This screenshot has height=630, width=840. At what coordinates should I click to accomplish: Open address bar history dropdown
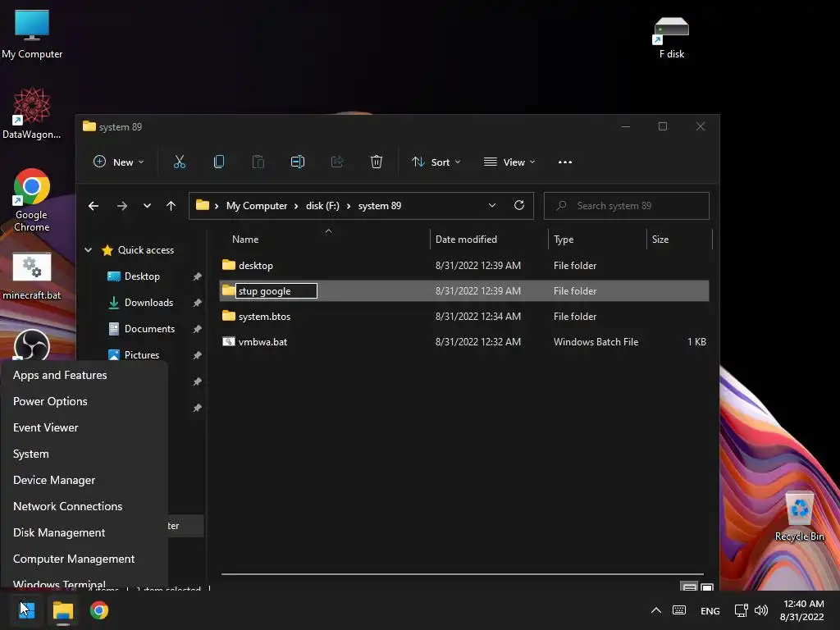(492, 205)
